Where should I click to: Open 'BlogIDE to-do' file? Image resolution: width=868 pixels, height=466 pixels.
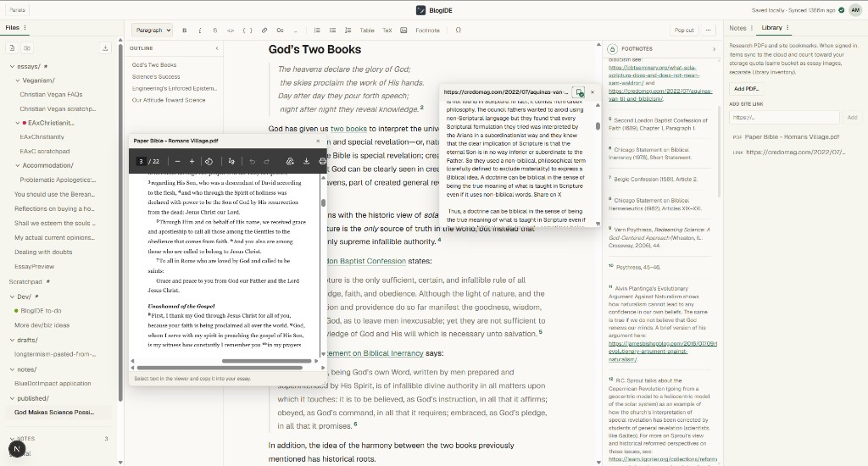coord(41,311)
